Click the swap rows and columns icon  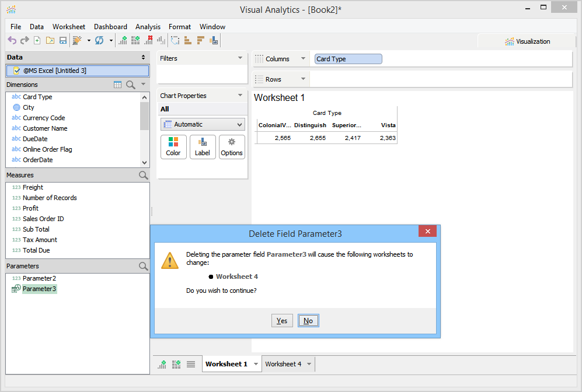point(175,40)
